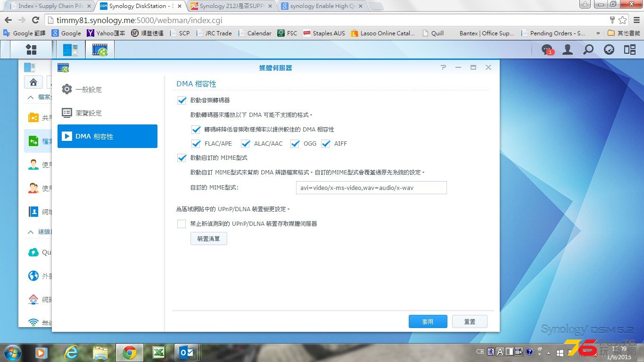
Task: Open the JRC Trade bookmark
Action: (x=214, y=33)
